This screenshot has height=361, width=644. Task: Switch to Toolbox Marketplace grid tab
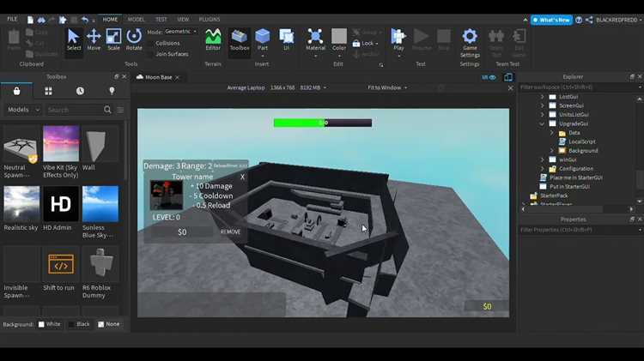pyautogui.click(x=48, y=91)
